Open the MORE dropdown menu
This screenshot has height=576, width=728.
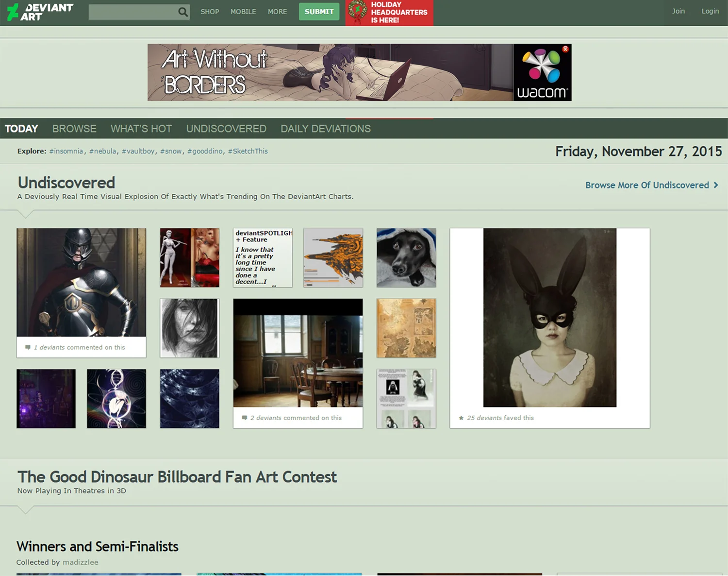pyautogui.click(x=277, y=12)
